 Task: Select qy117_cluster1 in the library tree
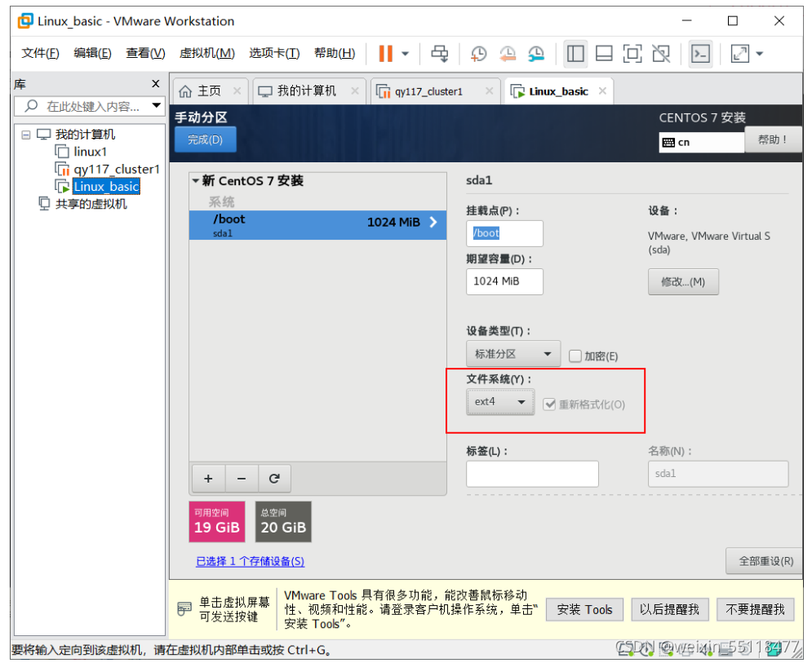point(117,170)
